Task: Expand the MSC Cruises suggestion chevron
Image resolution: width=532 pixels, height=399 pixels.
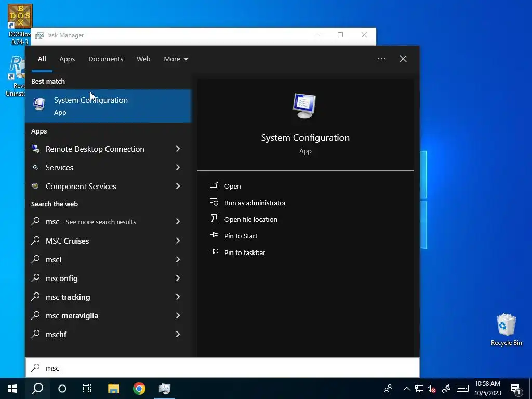Action: point(178,241)
